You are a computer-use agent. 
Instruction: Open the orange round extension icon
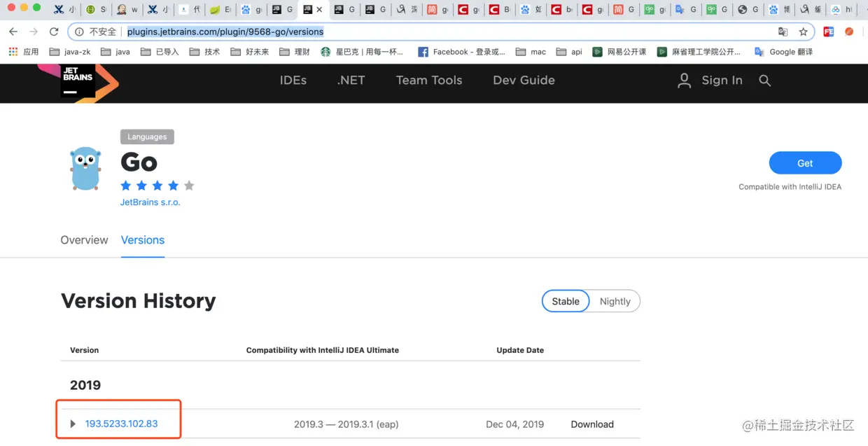point(849,32)
